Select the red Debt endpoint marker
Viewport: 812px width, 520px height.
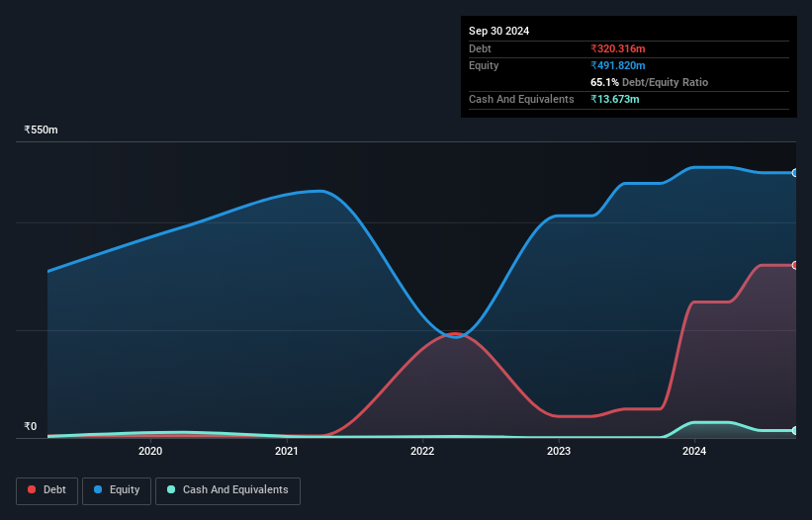pyautogui.click(x=795, y=265)
